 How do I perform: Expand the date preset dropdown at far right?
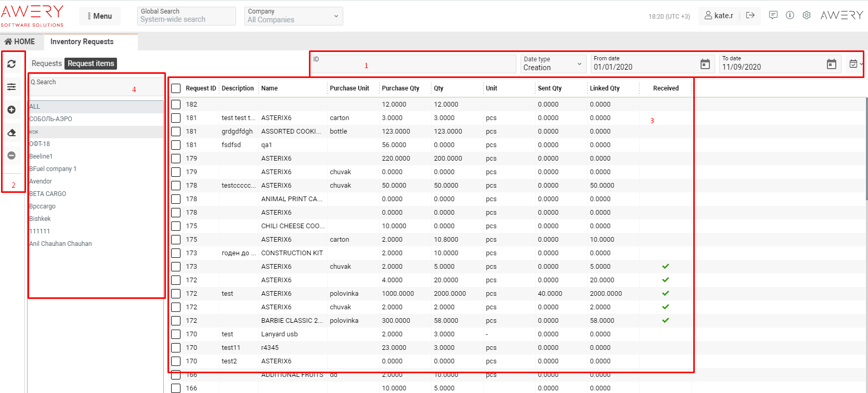856,64
